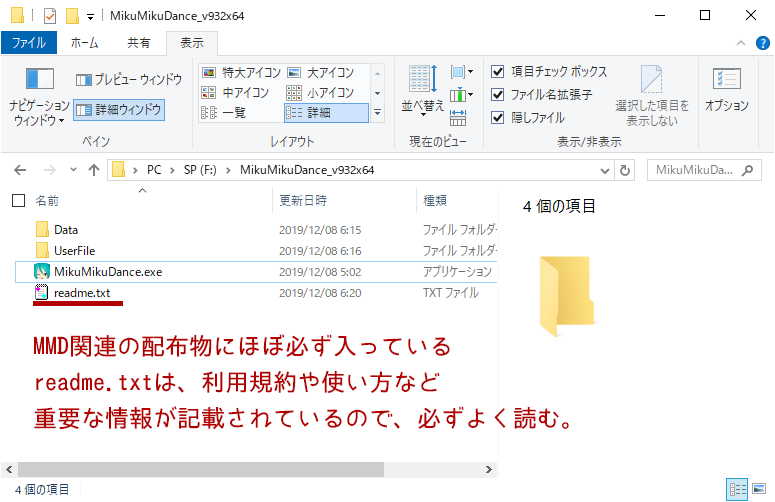Select the 詳細 details layout
This screenshot has height=502, width=775.
(x=327, y=113)
